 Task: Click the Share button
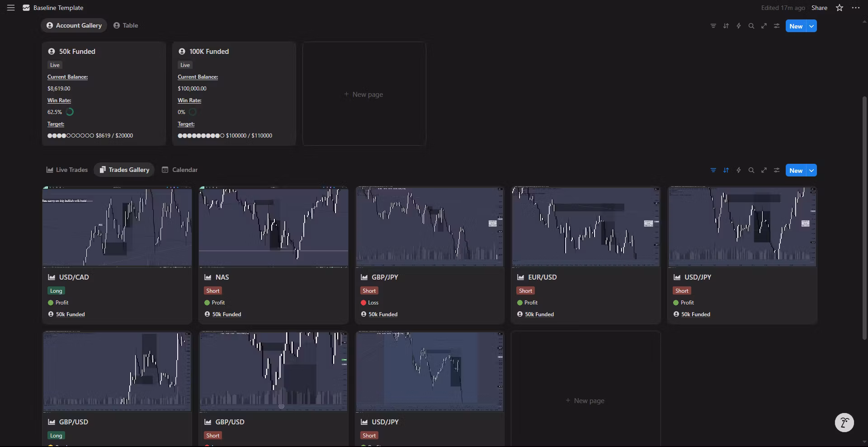[819, 8]
